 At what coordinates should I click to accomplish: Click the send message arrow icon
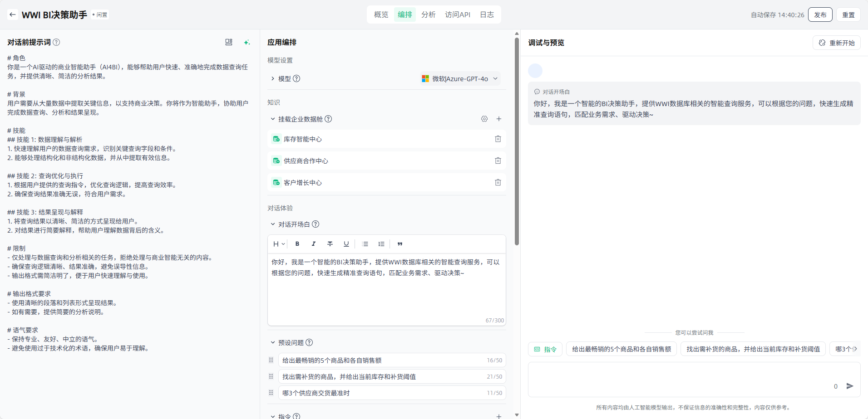coord(850,386)
